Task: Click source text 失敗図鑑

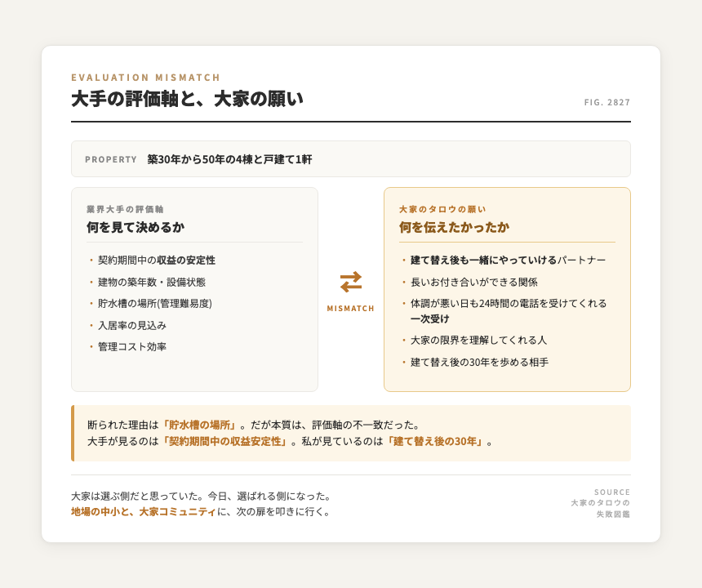Action: [x=613, y=514]
